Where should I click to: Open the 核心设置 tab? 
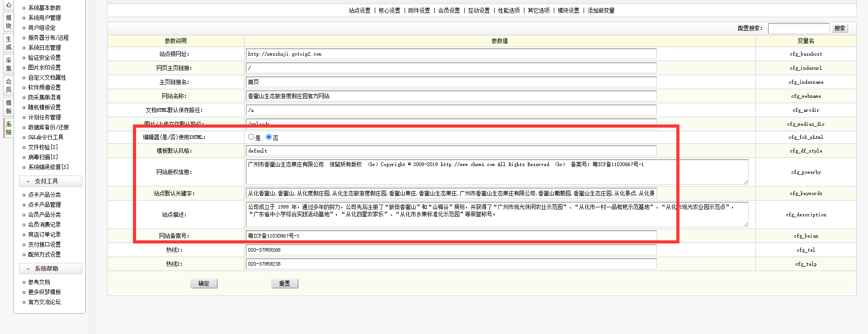coord(389,10)
